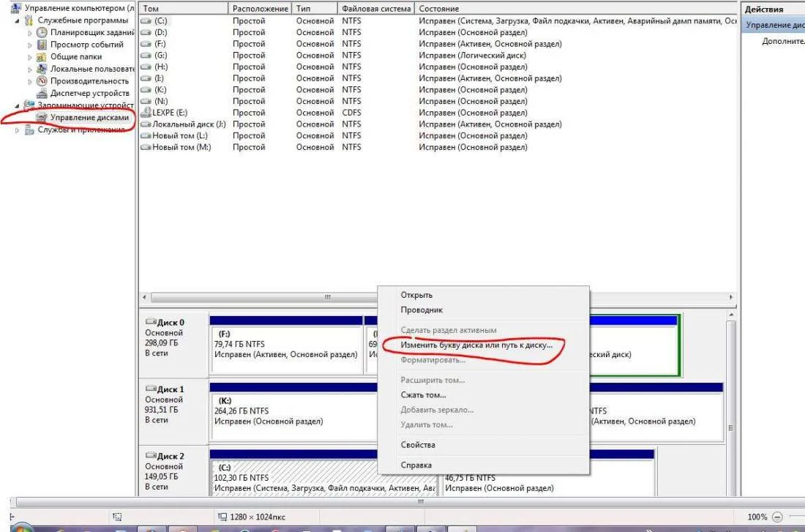
Task: Click the Управление компьютером root icon
Action: (x=16, y=8)
